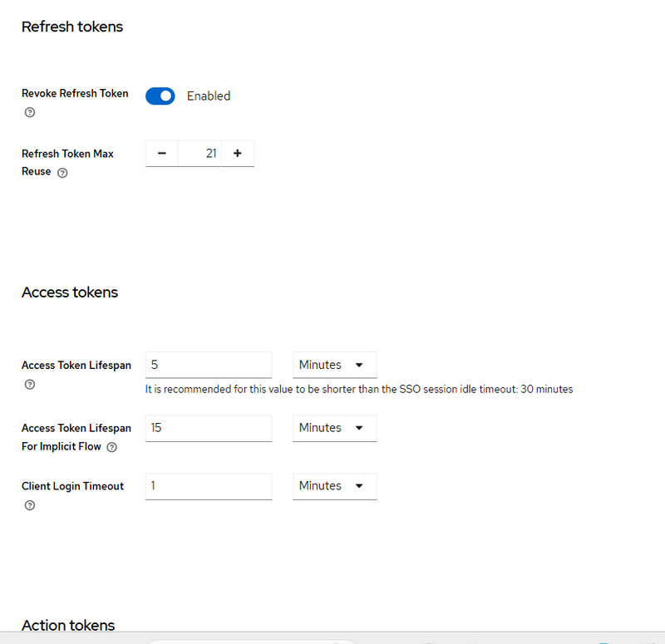Click the Enabled label next to the toggle
665x644 pixels.
tap(209, 96)
